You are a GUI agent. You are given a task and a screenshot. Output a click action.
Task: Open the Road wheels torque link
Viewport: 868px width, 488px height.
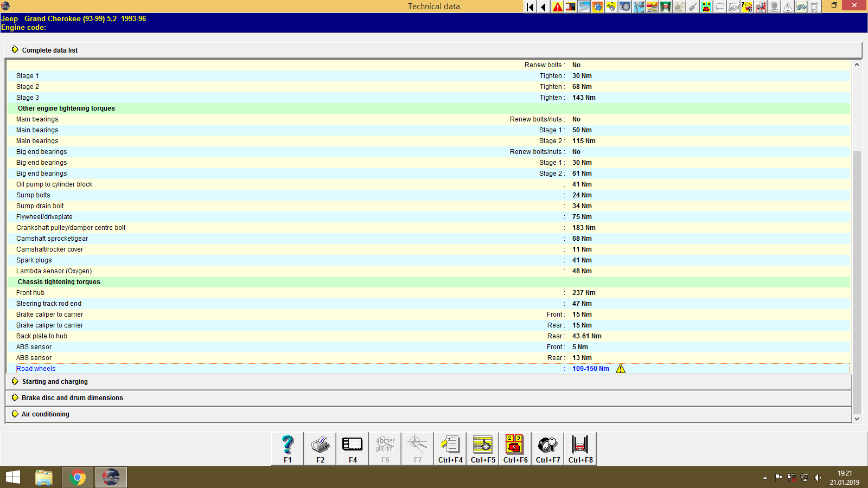click(36, 368)
